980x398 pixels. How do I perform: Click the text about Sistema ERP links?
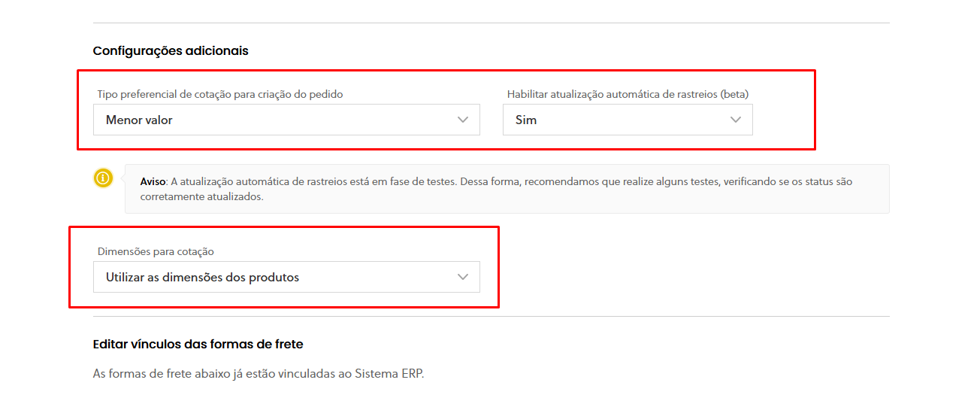point(259,373)
